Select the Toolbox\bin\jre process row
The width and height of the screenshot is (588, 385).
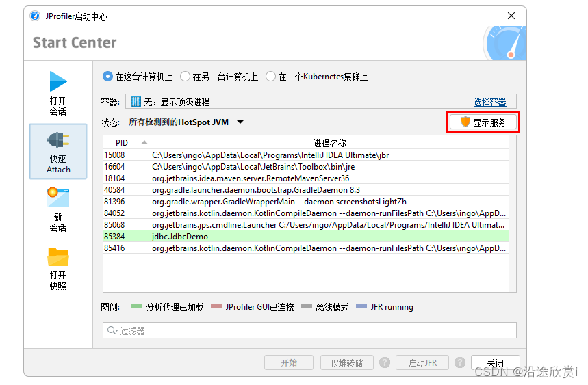(306, 167)
